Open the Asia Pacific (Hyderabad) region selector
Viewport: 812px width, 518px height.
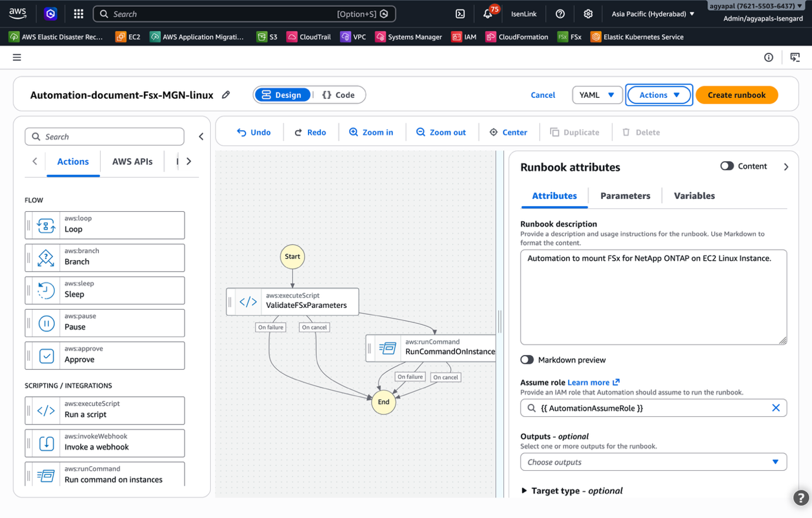pyautogui.click(x=652, y=14)
